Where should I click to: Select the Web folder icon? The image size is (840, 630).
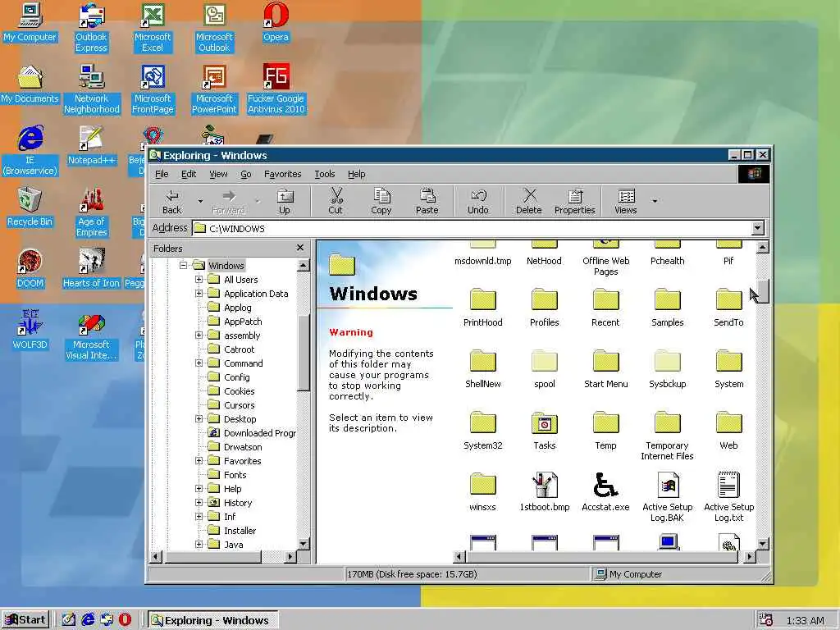click(728, 431)
